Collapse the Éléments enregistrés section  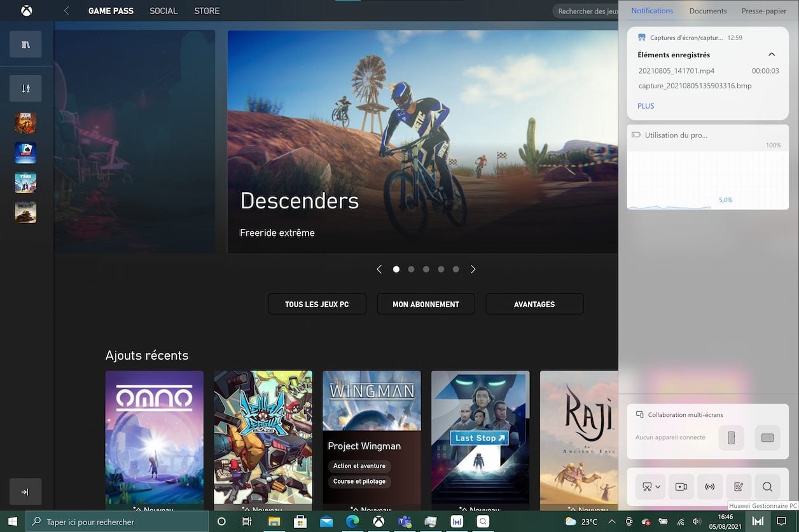click(772, 55)
